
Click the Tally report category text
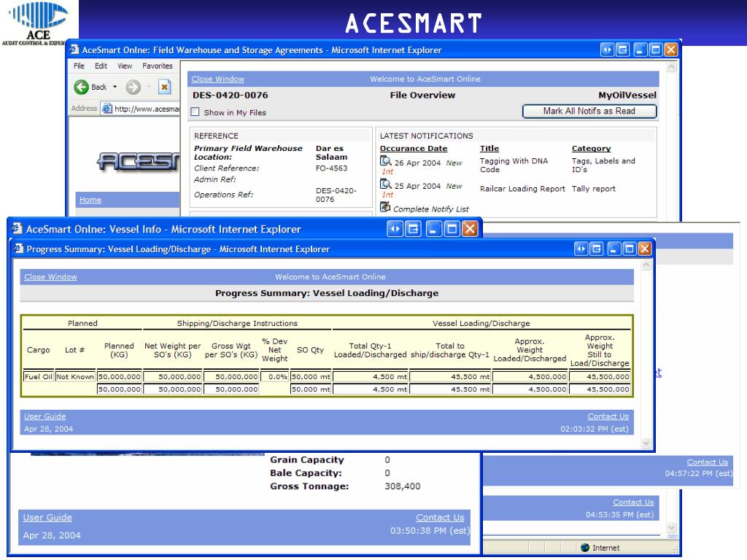593,189
